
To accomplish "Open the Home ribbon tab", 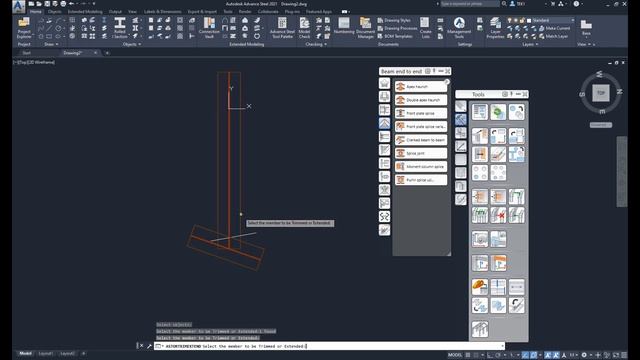I will tap(36, 11).
